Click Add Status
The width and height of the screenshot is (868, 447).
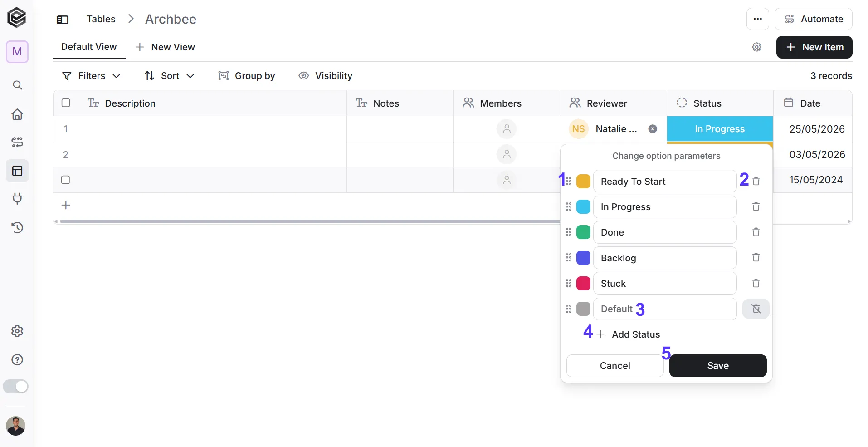coord(628,334)
